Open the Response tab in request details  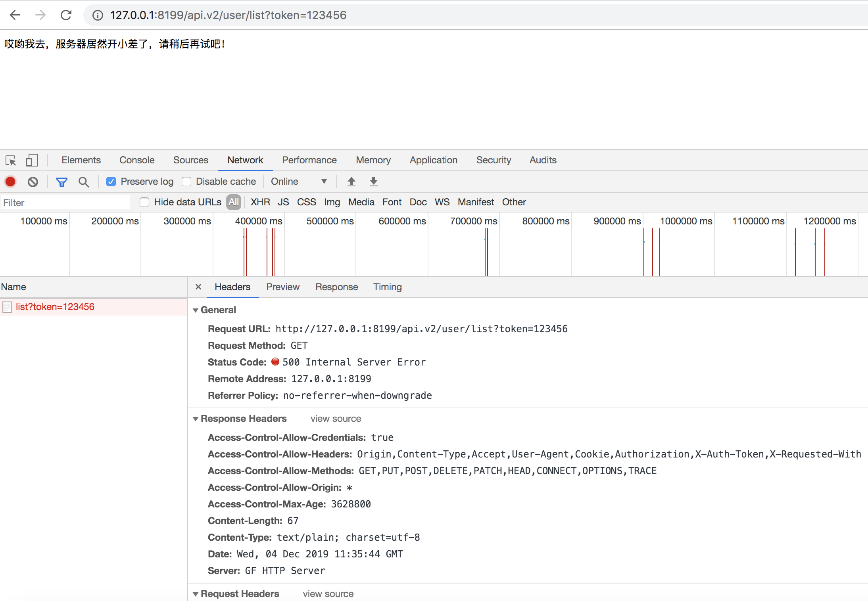[336, 287]
